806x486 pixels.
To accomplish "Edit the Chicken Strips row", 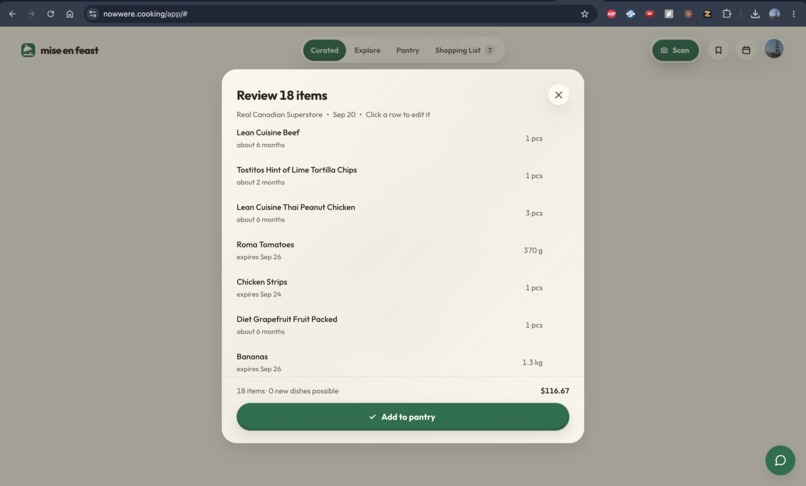I will point(402,288).
